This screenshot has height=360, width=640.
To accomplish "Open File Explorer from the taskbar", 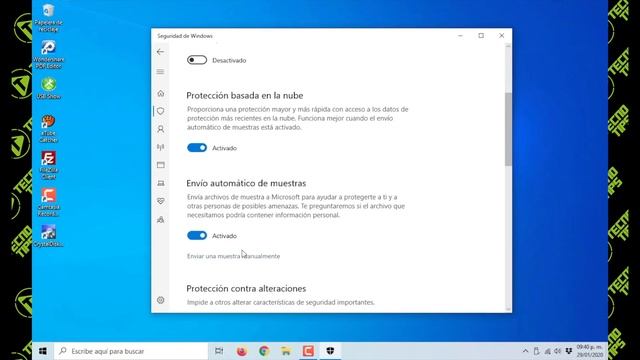I will tap(286, 351).
